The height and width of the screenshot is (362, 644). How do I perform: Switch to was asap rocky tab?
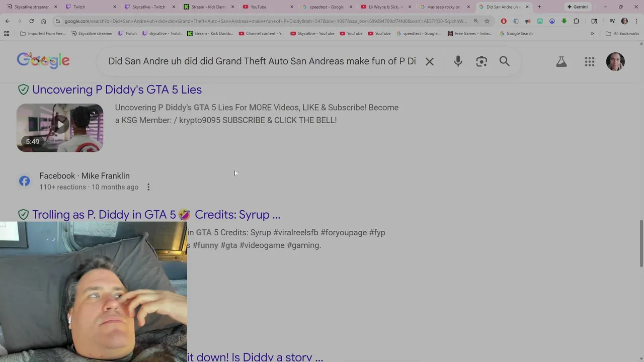[444, 7]
